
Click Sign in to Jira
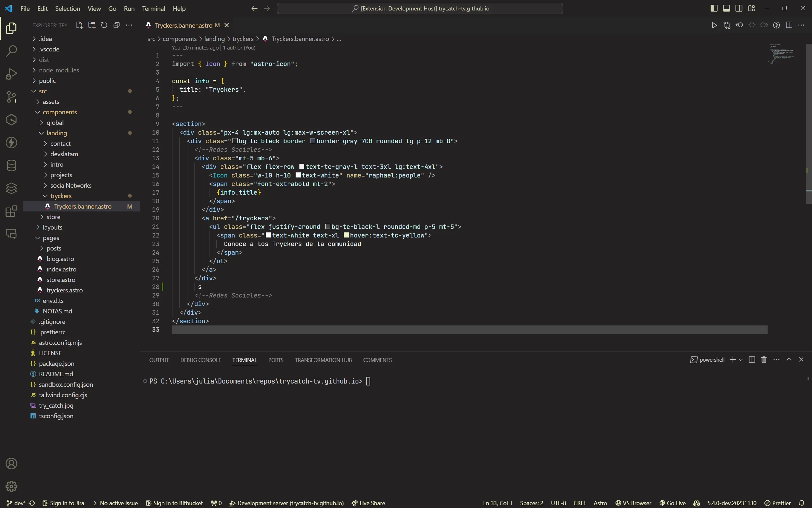tap(63, 503)
